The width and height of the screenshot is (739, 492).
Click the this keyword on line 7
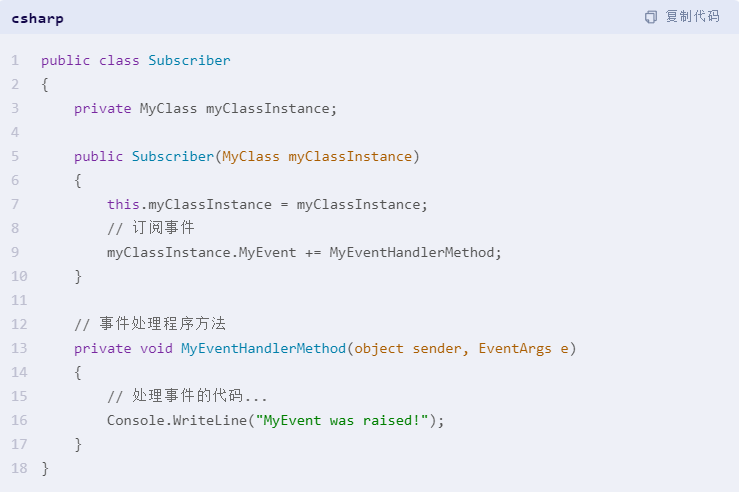123,205
